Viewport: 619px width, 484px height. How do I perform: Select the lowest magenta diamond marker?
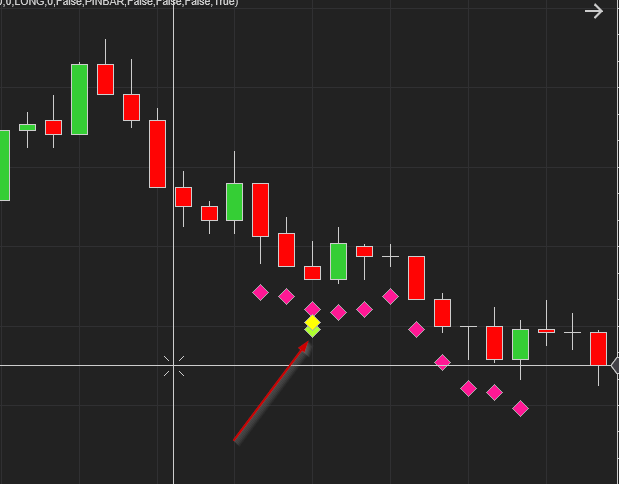520,408
